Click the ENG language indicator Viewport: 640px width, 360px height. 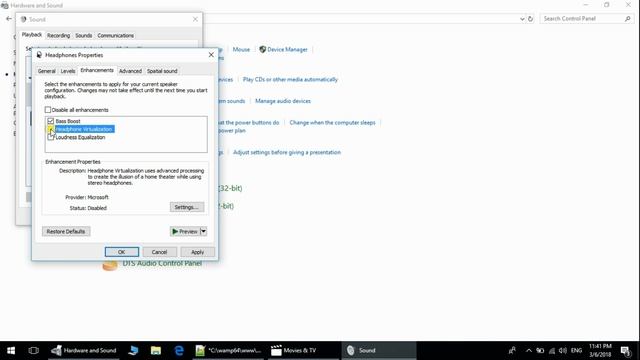576,350
